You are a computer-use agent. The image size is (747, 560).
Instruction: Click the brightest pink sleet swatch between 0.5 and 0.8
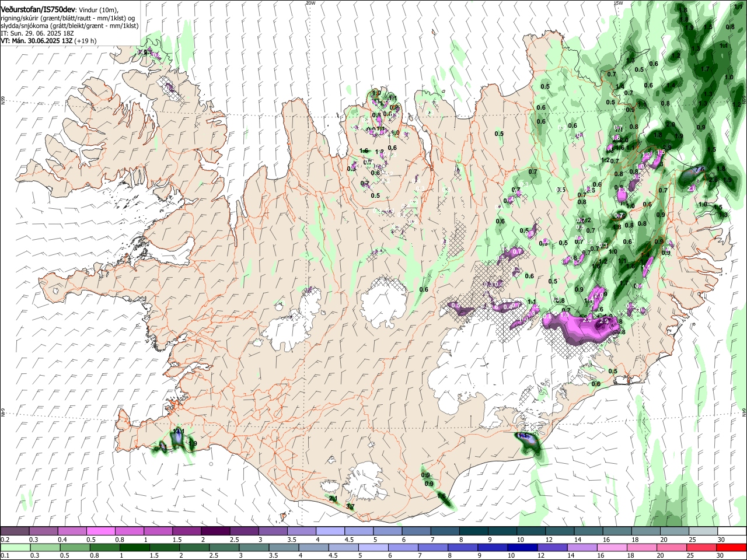100,531
